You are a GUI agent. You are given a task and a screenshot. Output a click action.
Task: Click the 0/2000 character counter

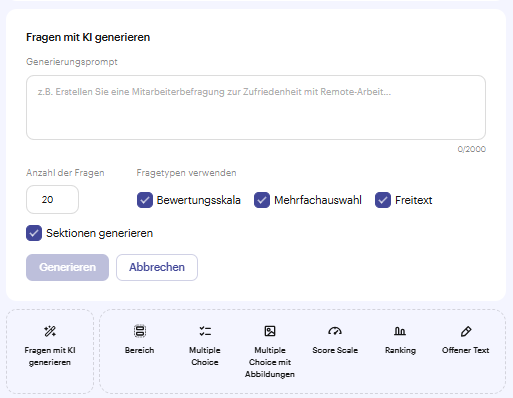point(471,149)
